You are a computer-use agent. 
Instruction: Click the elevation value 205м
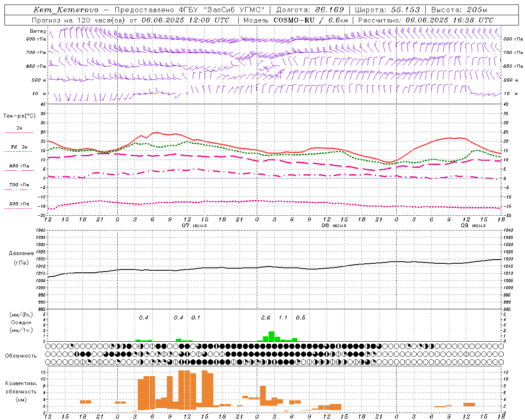click(x=477, y=10)
